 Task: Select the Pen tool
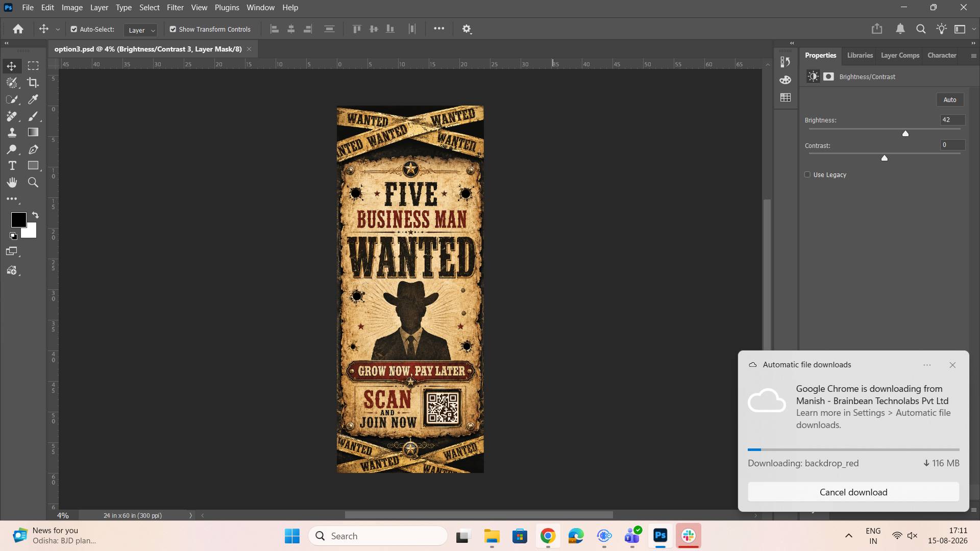[33, 149]
